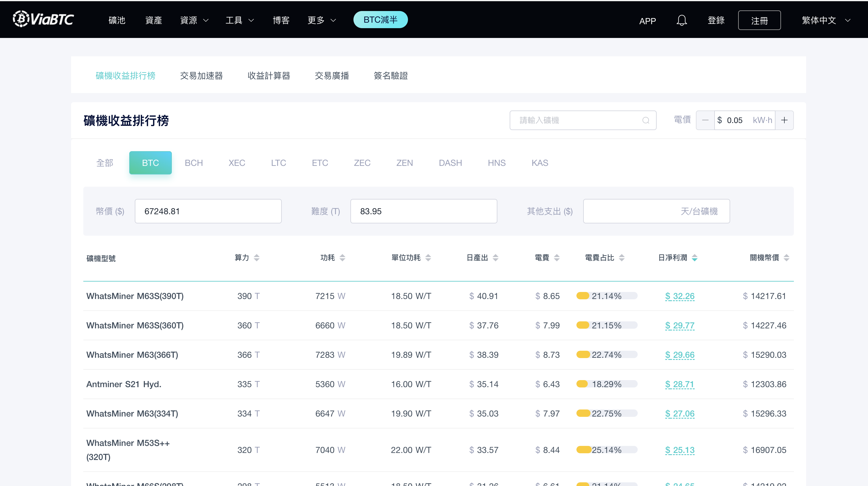Click the 其他支出 input field

656,211
